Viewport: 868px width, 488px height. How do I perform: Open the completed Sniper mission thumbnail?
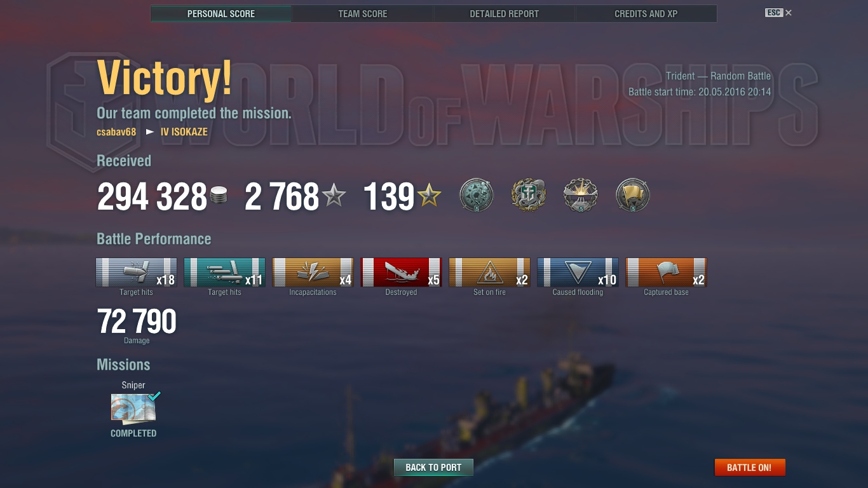133,409
